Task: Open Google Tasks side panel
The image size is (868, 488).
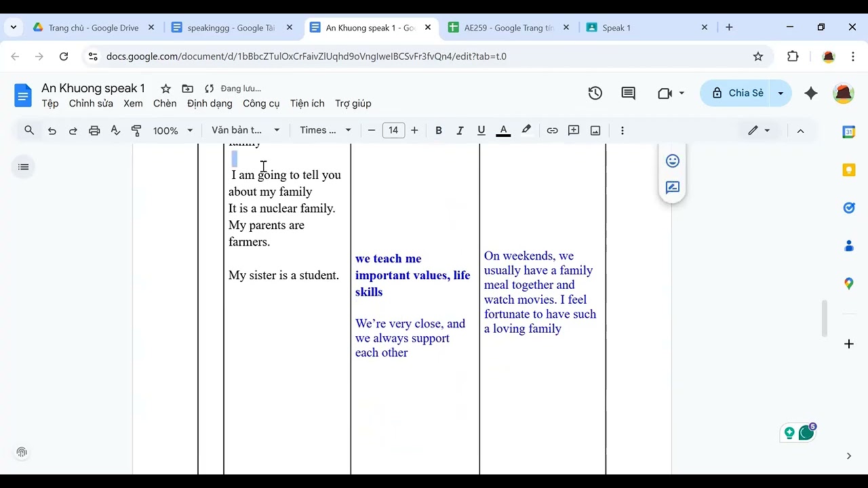Action: 849,208
